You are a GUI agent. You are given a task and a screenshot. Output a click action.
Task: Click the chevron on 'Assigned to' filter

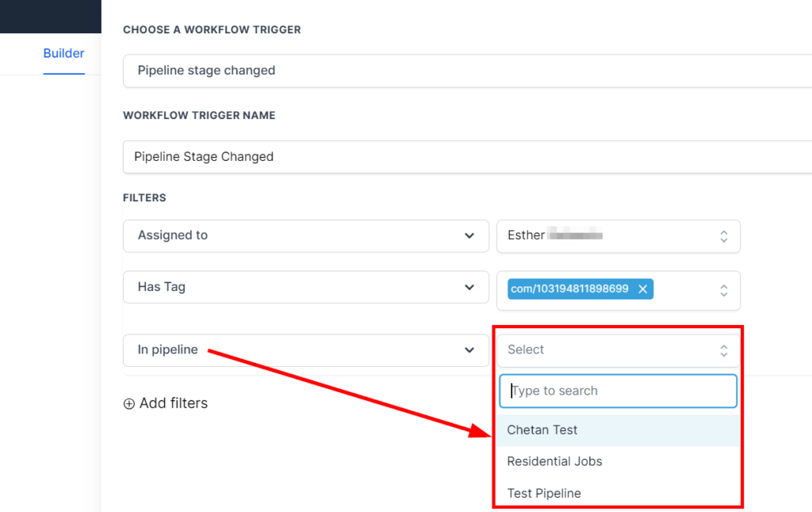[469, 236]
